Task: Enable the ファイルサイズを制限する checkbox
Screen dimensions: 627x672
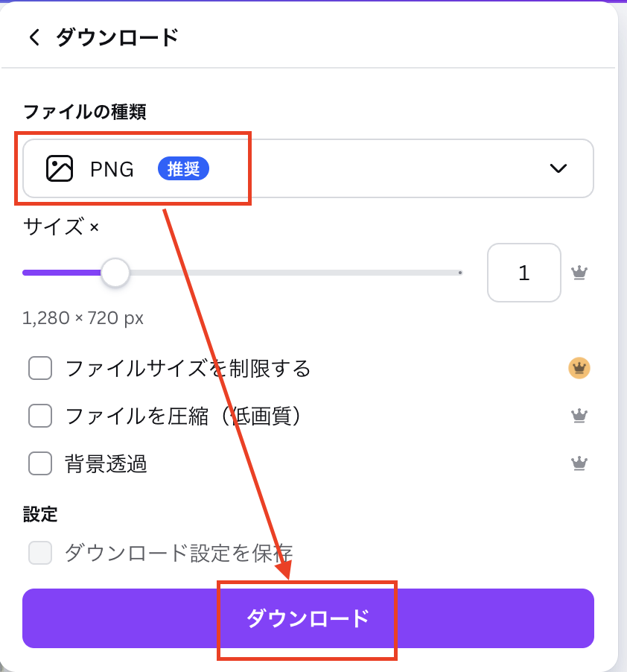Action: [x=40, y=368]
